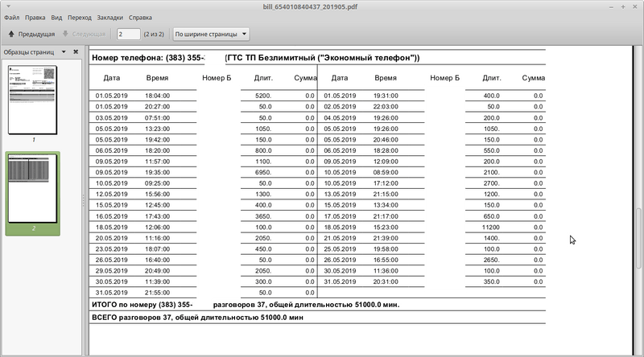Click time cell '20:31:00'
644x357 pixels.
point(386,282)
